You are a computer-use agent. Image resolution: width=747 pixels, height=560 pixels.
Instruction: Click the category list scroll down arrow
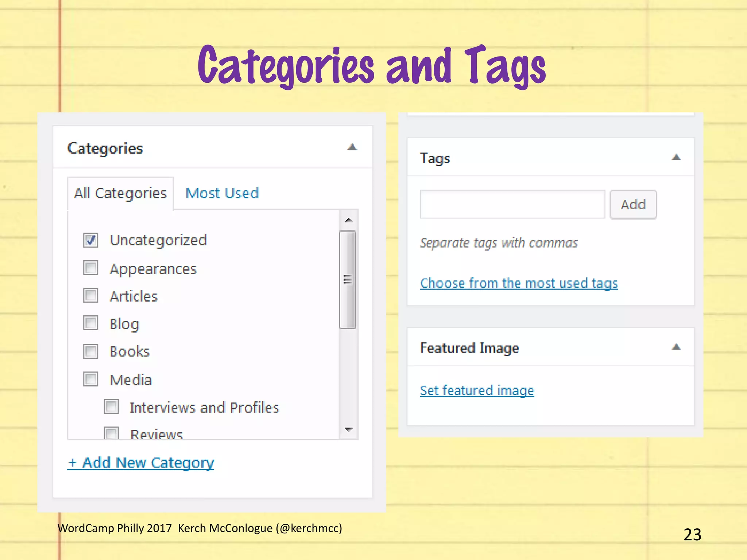pyautogui.click(x=348, y=429)
